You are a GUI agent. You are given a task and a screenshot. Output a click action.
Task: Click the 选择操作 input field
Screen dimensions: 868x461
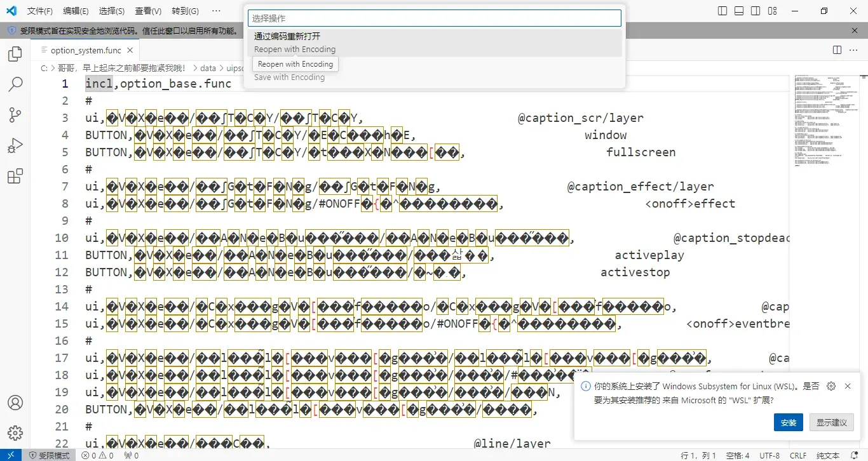click(435, 18)
